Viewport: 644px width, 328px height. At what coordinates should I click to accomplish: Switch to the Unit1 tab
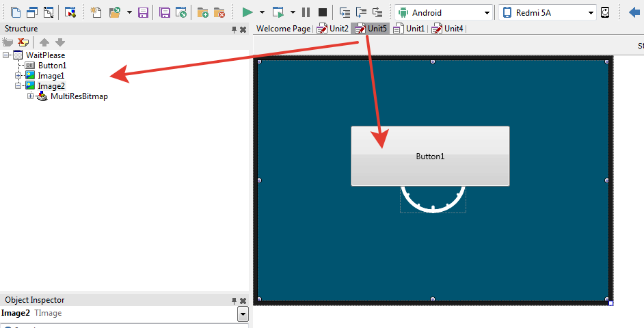[409, 29]
